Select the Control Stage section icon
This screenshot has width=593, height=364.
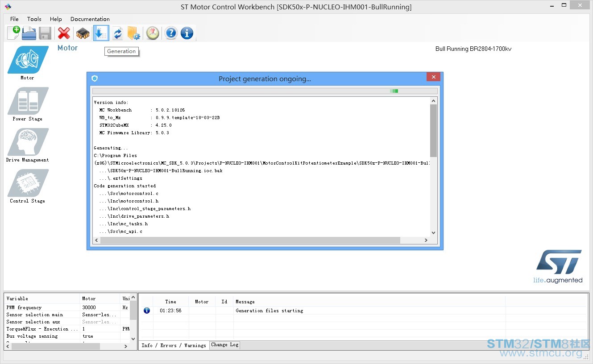coord(28,183)
